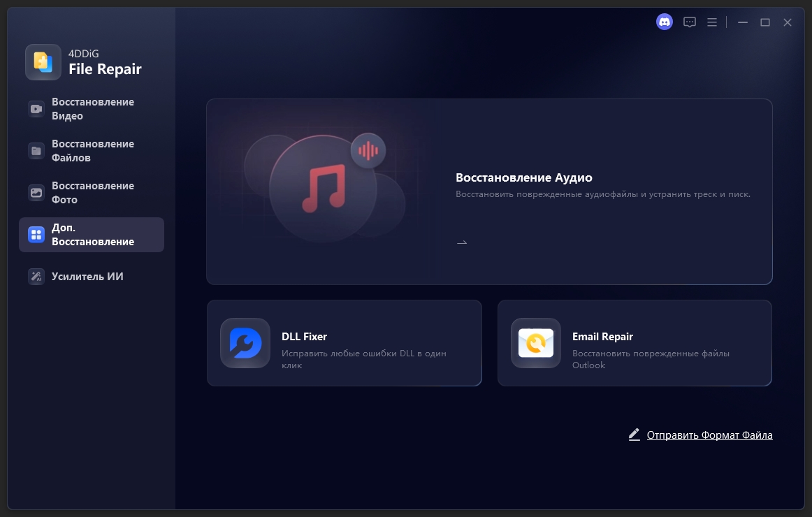Open the Восстановление Аудио card title
This screenshot has height=517, width=812.
click(x=523, y=177)
